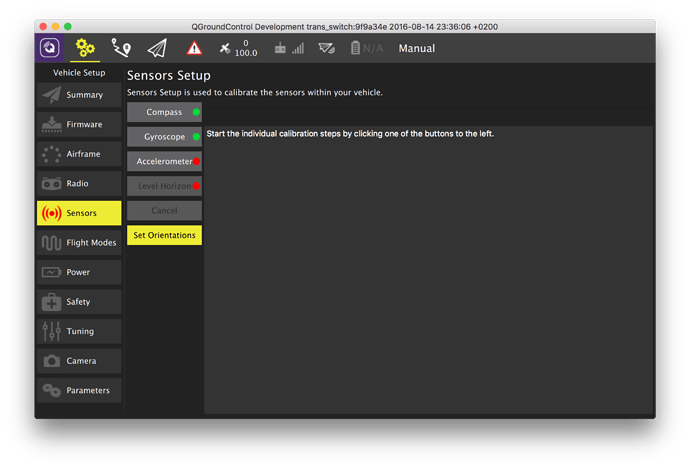
Task: Click the battery status indicator
Action: click(366, 48)
